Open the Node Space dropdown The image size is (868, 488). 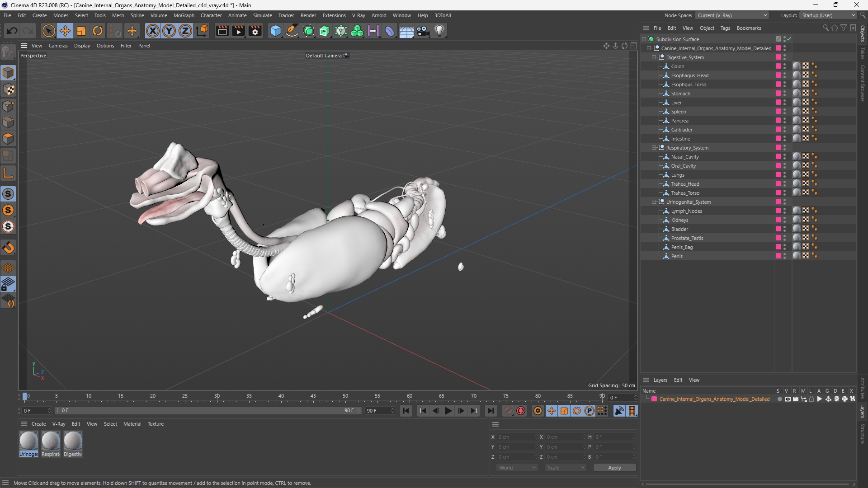732,15
